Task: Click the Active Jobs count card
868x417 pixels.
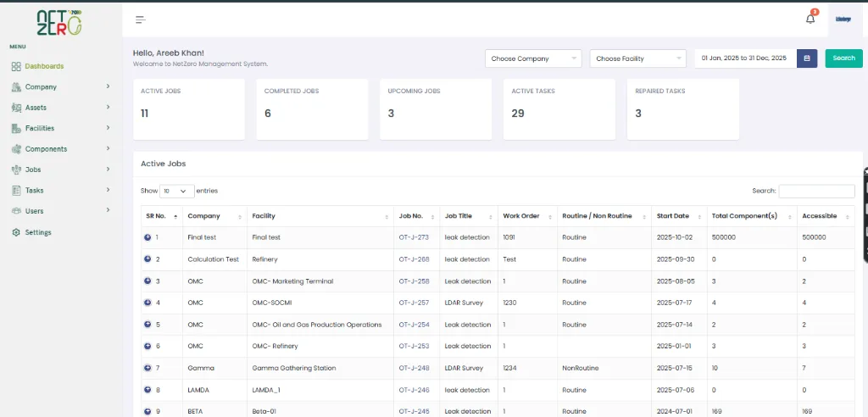Action: pyautogui.click(x=189, y=109)
